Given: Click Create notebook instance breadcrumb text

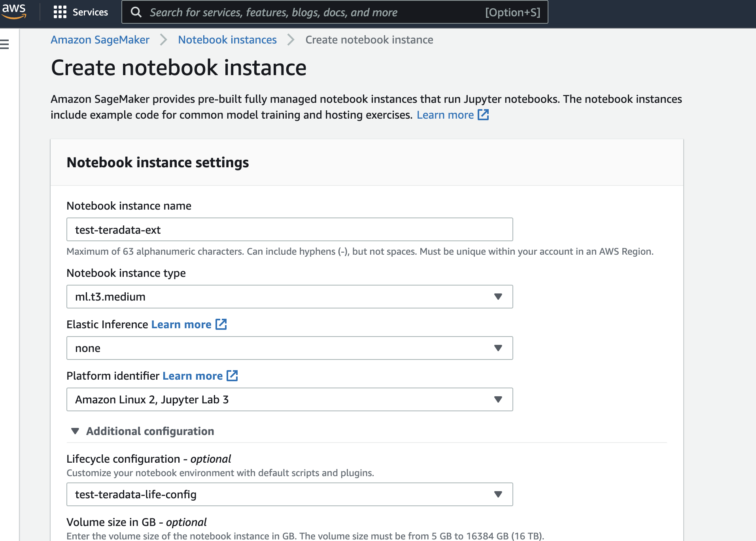Looking at the screenshot, I should coord(369,40).
